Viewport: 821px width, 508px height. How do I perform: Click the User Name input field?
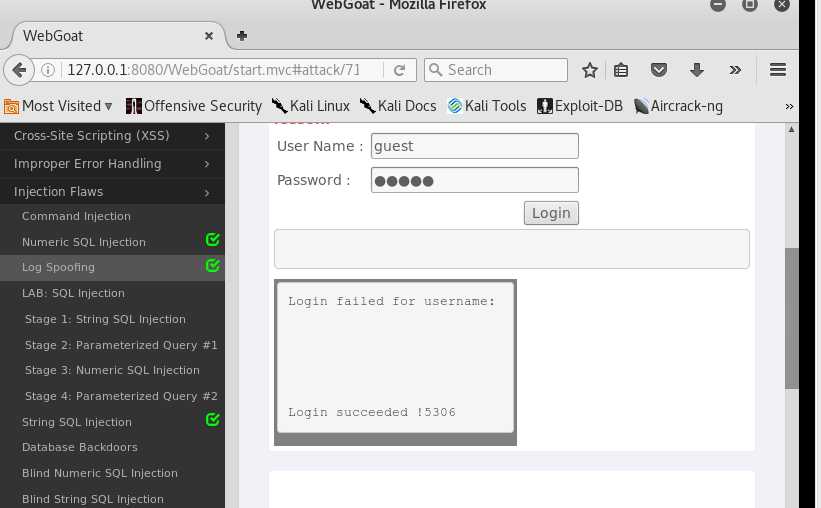pos(474,146)
